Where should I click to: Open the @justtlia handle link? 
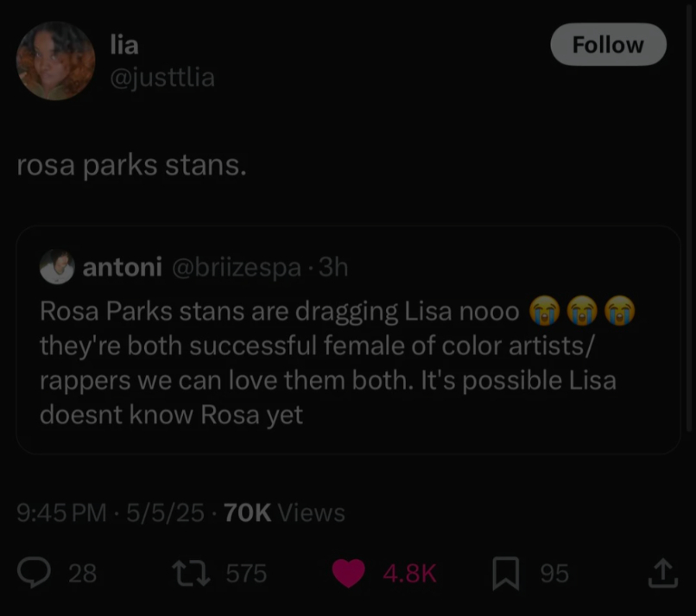[x=162, y=78]
